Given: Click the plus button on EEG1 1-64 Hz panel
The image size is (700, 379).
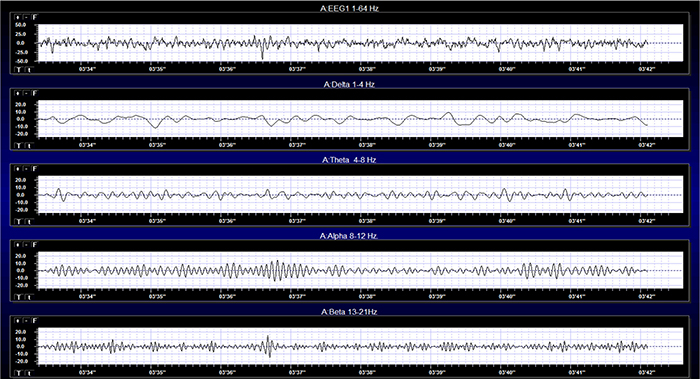Looking at the screenshot, I should [x=18, y=17].
